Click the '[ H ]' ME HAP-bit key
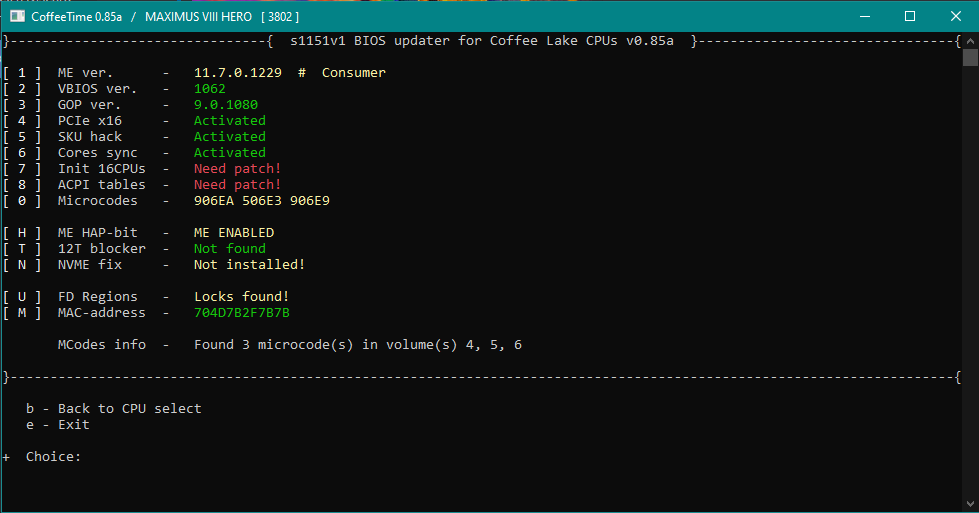The width and height of the screenshot is (979, 513). point(22,233)
